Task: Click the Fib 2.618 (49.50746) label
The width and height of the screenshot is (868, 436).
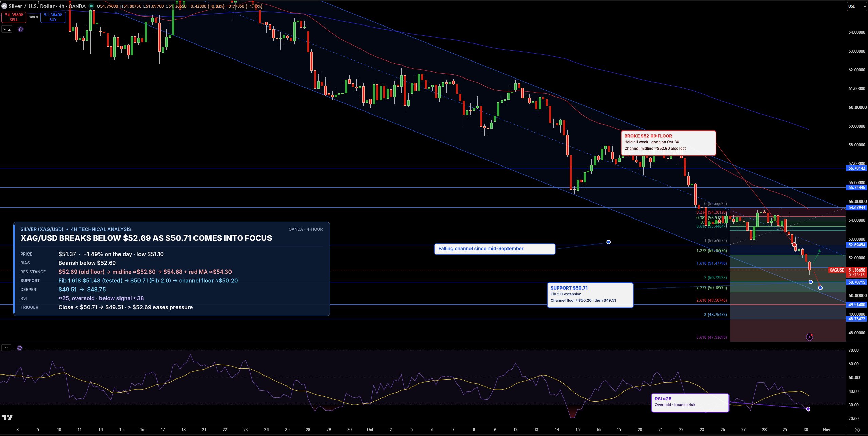Action: 712,300
